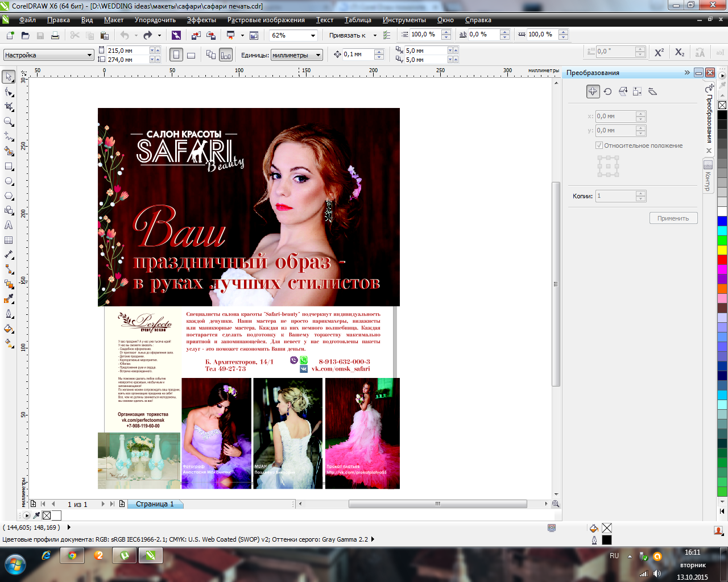
Task: Open the Эффекты menu
Action: [x=201, y=20]
